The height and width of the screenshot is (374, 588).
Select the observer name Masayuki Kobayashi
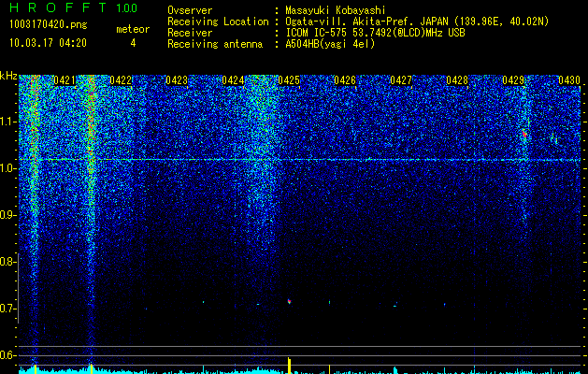(336, 10)
